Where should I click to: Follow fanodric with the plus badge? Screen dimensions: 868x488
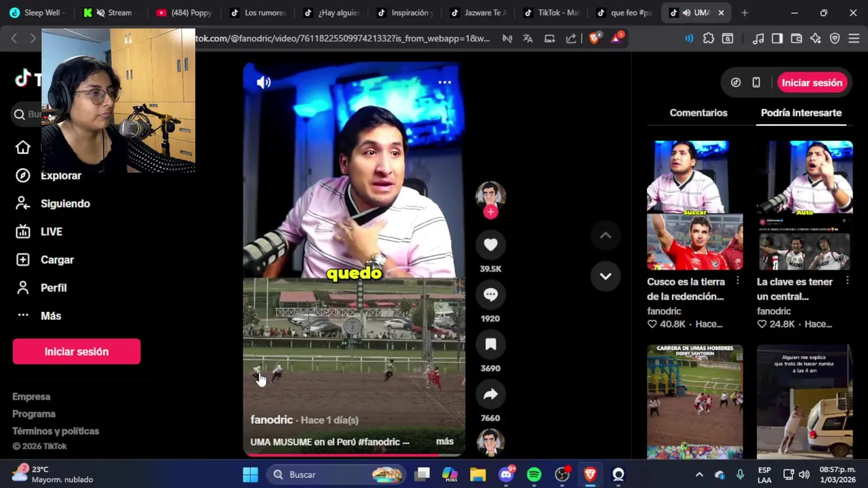(x=490, y=211)
